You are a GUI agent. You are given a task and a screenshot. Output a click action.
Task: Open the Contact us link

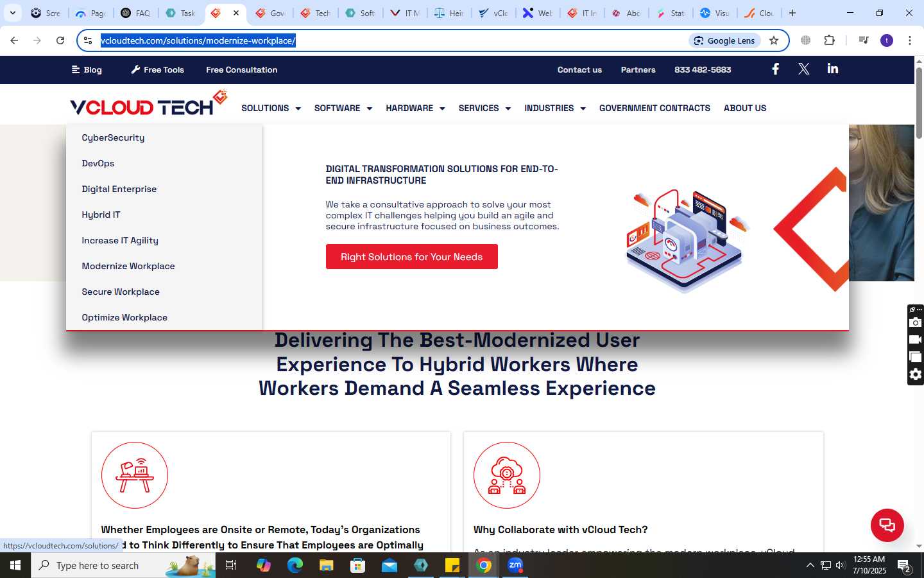(579, 69)
